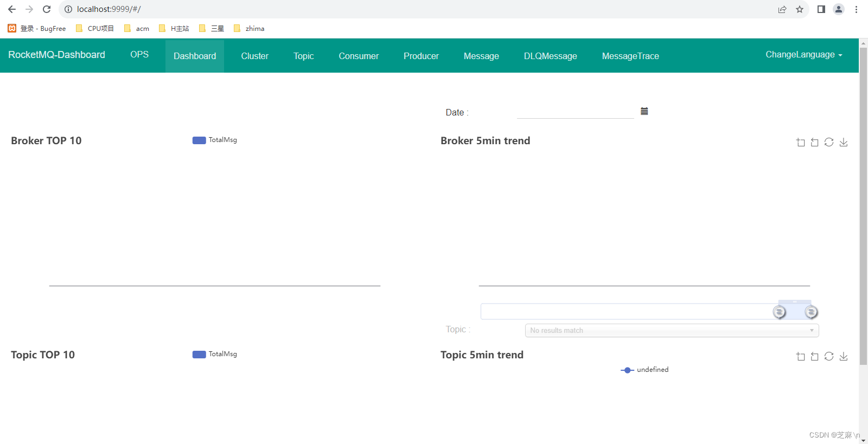Screen dimensions: 868x444
Task: Click zoom area icon on Broker 5min trend
Action: tap(801, 142)
